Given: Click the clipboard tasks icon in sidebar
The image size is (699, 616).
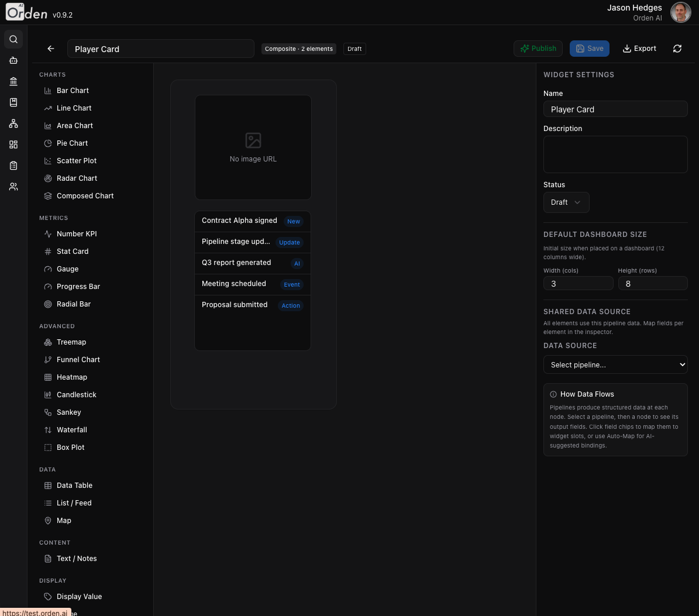Looking at the screenshot, I should click(13, 166).
